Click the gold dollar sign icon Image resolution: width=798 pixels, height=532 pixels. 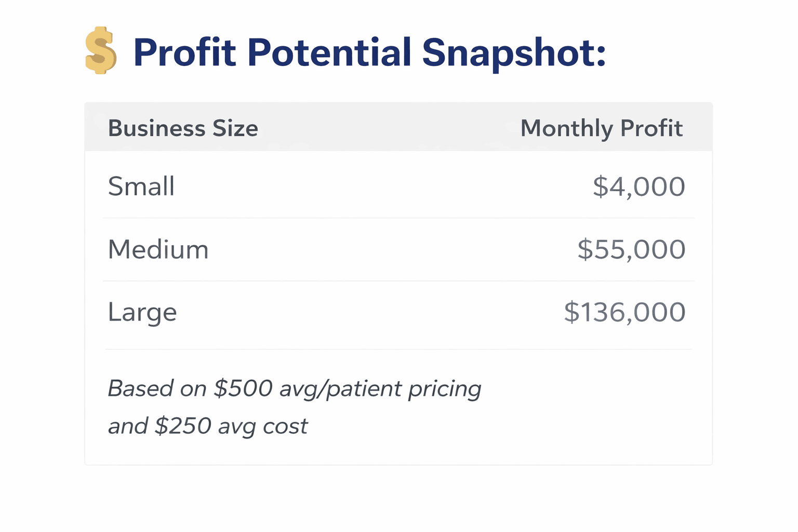(x=100, y=51)
